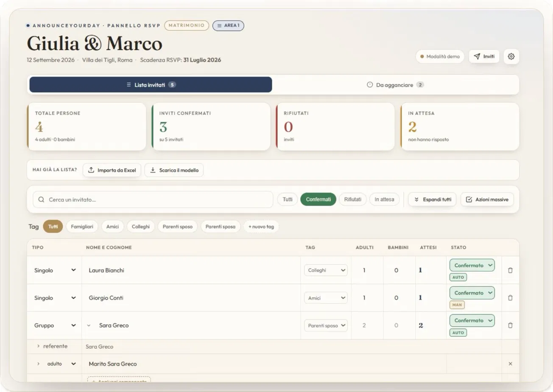Filter by Famigliari tag
553x392 pixels.
pos(82,227)
